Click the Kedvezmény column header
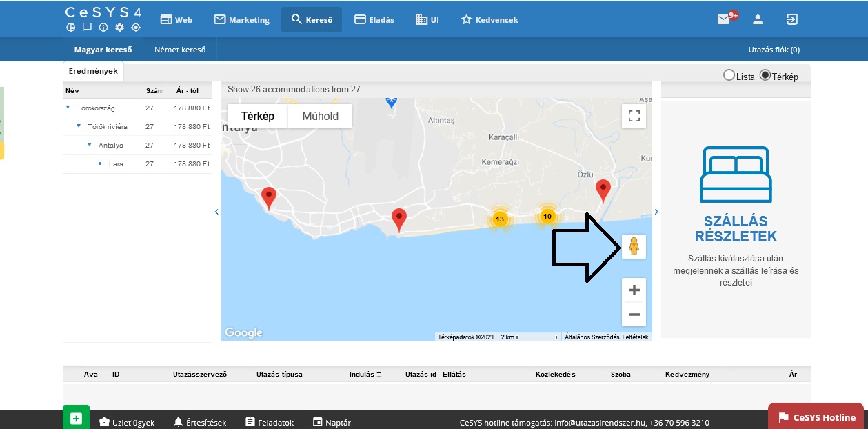The image size is (868, 429). coord(687,375)
